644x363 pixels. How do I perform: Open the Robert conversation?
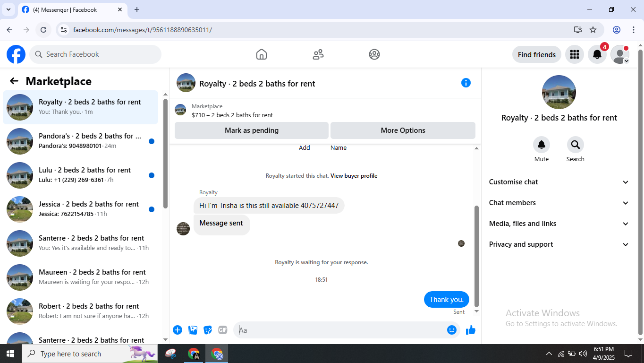(81, 311)
